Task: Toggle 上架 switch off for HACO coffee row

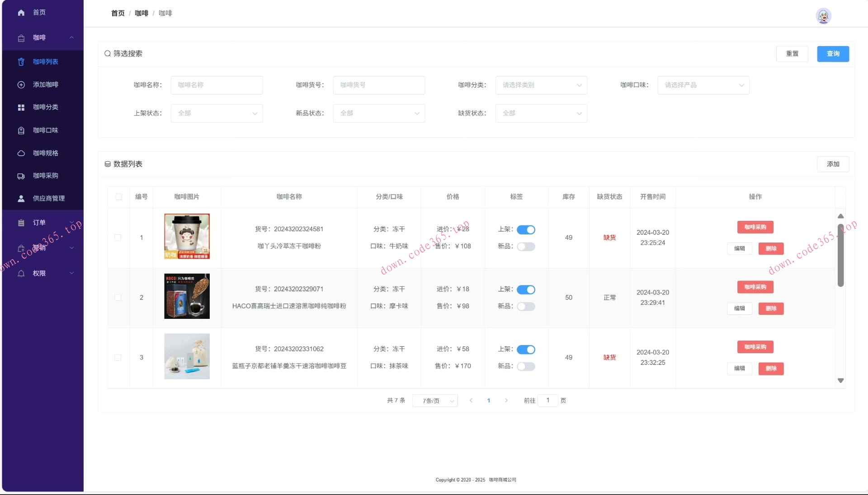Action: [526, 290]
